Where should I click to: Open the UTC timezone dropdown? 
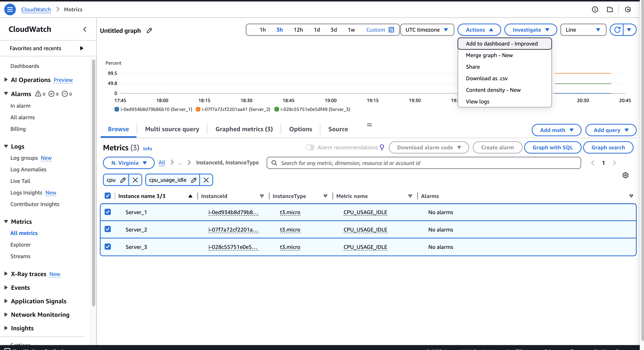pyautogui.click(x=427, y=30)
